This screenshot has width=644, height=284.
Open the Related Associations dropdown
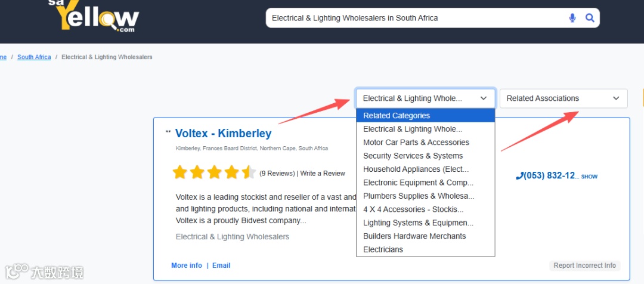pyautogui.click(x=563, y=98)
